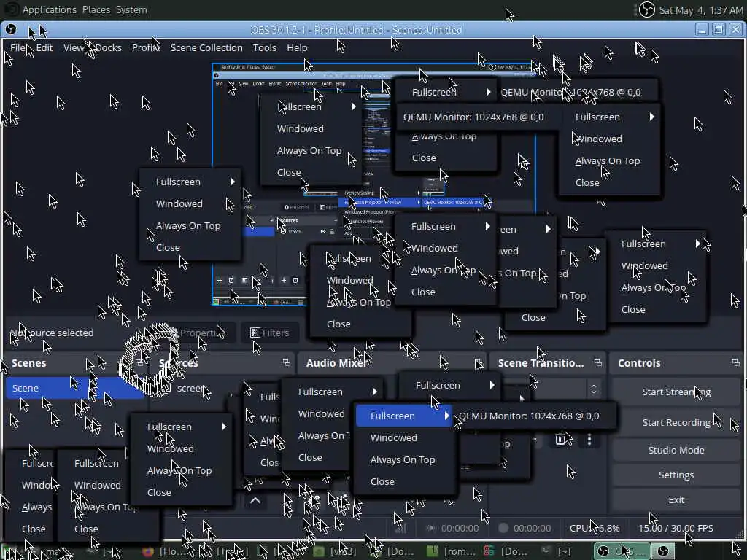Maximize the OBS window
The height and width of the screenshot is (560, 747).
[x=719, y=29]
